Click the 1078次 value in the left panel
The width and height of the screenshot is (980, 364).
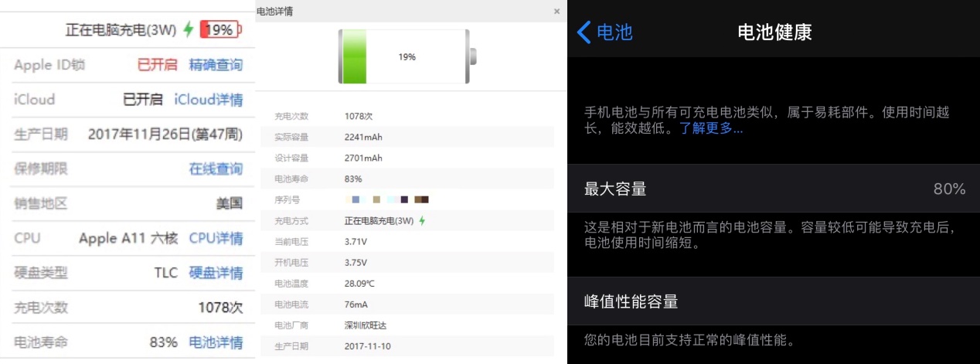pos(220,308)
